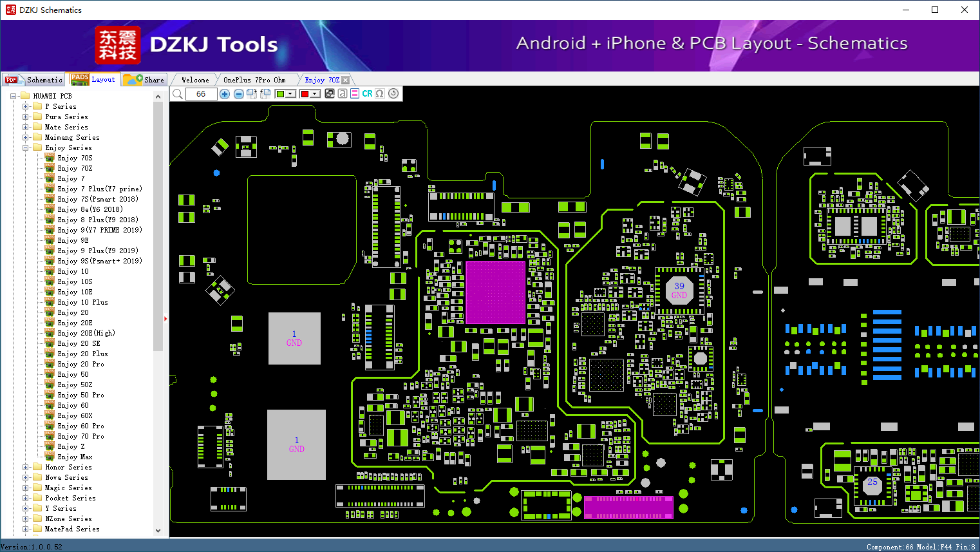Open the green color dropdown arrow

click(x=290, y=94)
